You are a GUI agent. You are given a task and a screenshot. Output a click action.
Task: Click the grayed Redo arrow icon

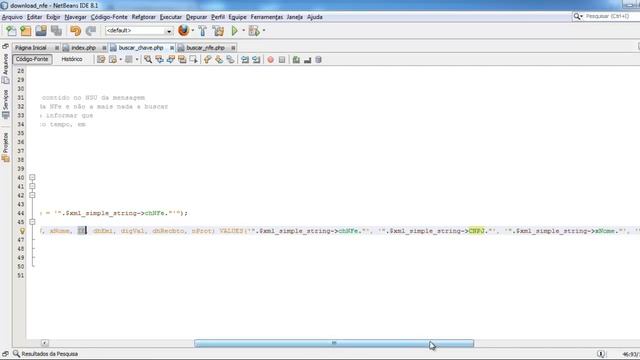pyautogui.click(x=91, y=31)
